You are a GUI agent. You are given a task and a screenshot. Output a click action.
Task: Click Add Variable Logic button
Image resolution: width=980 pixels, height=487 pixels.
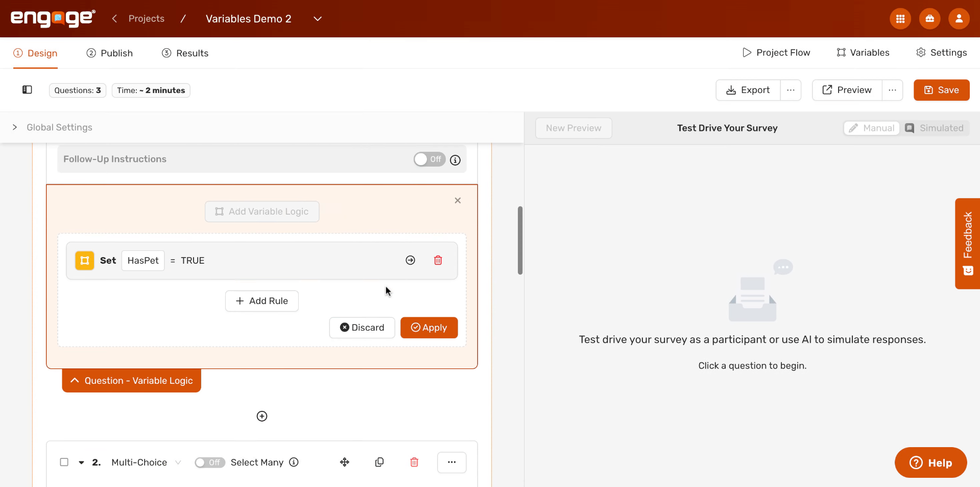pos(262,212)
